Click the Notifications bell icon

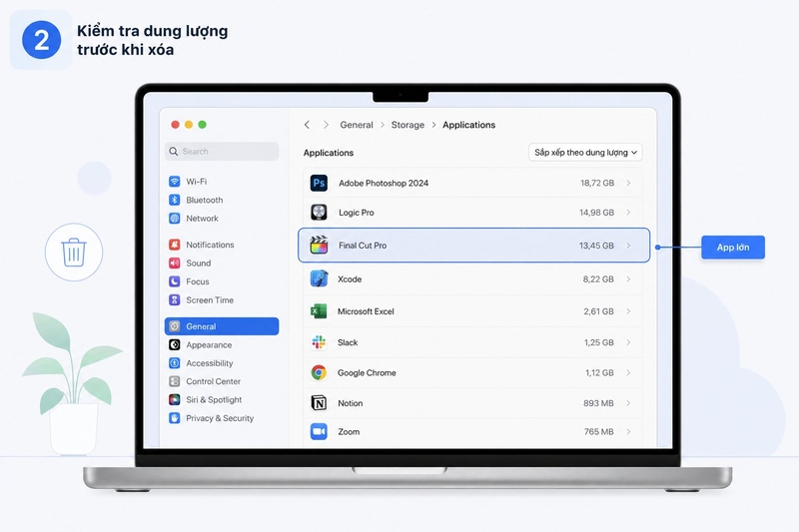point(174,245)
